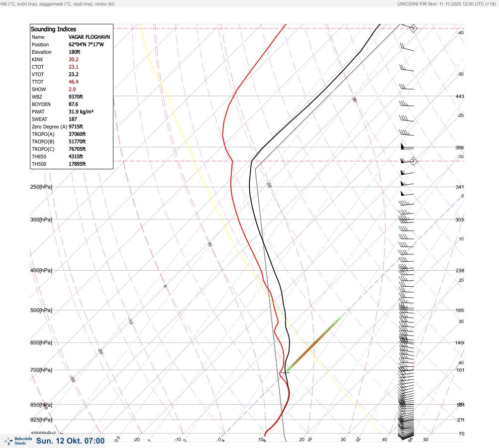Click the TROPO(C) value 76705ft
499x448 pixels.
click(x=77, y=149)
